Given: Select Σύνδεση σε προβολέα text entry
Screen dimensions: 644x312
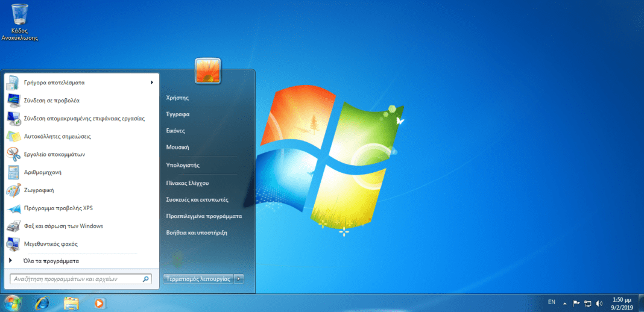Looking at the screenshot, I should (52, 101).
